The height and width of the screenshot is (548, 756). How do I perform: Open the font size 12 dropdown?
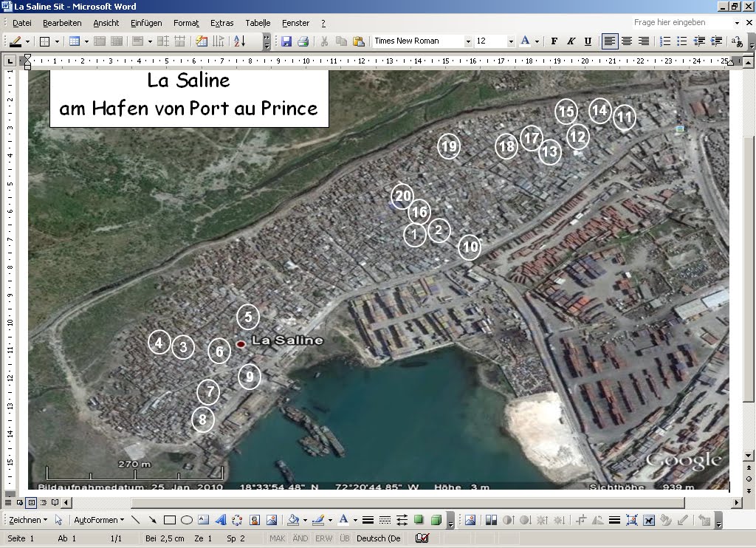[510, 41]
